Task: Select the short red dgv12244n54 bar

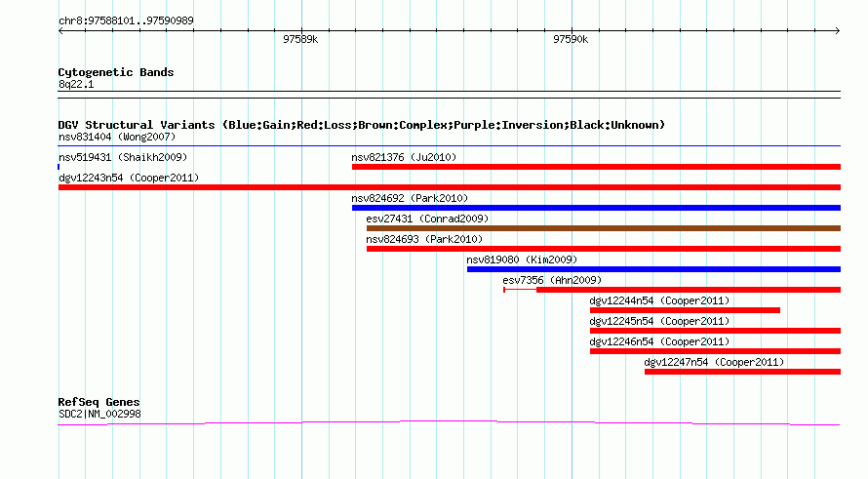Action: [685, 310]
